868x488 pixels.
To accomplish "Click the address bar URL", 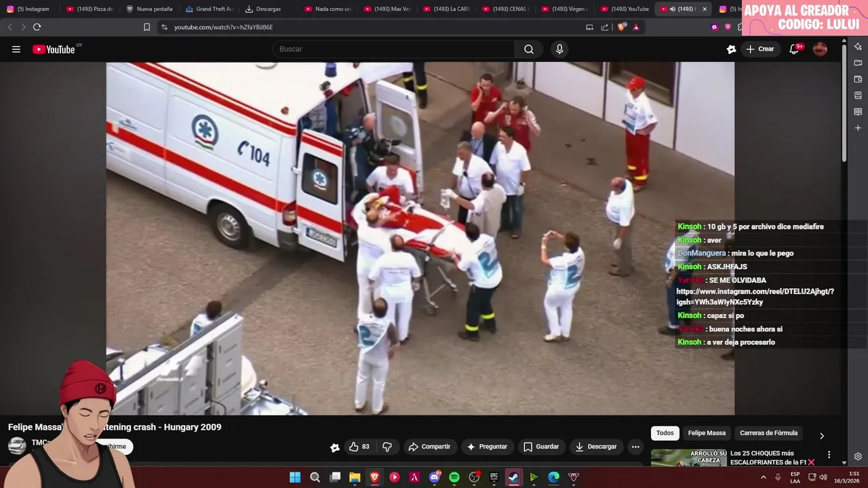I will coord(224,27).
